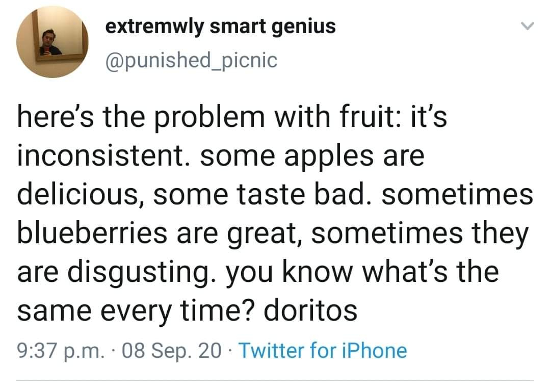
Task: Click the word "blueberries" in the tweet
Action: tap(92, 233)
